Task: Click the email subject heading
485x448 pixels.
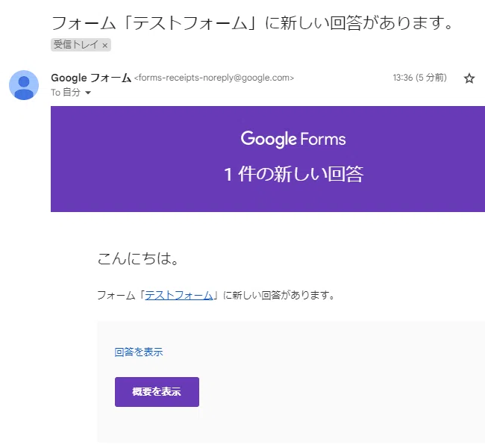Action: coord(252,23)
